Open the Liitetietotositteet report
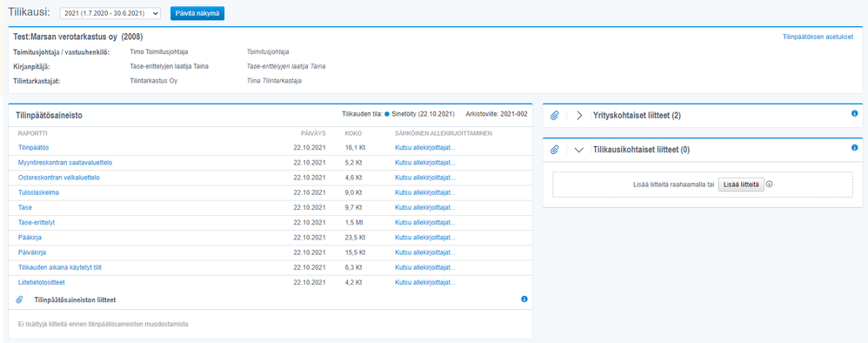868x343 pixels. (x=42, y=282)
